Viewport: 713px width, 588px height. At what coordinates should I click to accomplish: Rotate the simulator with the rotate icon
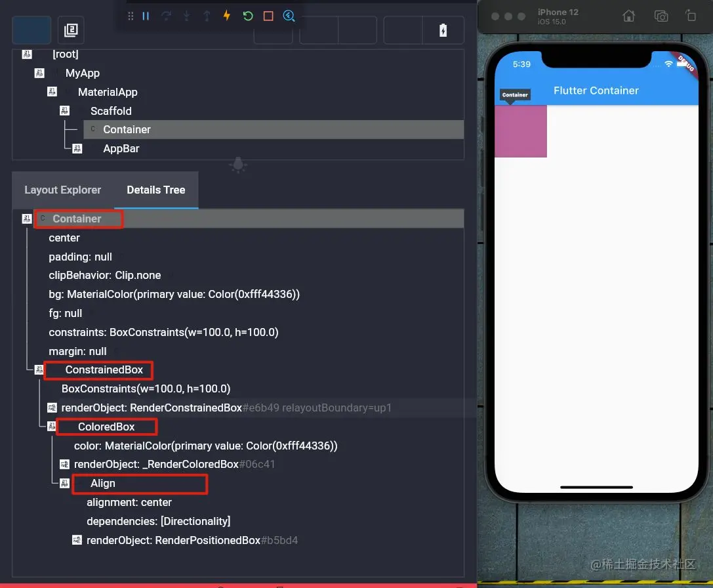pos(692,15)
